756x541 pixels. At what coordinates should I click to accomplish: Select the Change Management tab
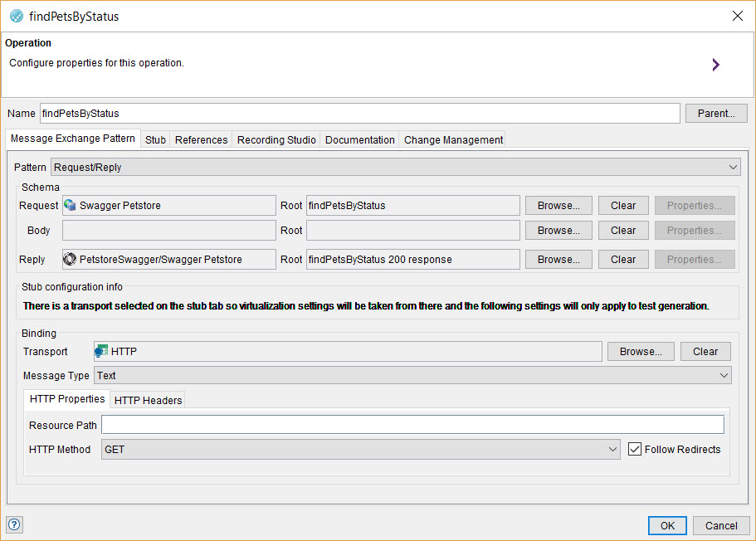[x=452, y=139]
